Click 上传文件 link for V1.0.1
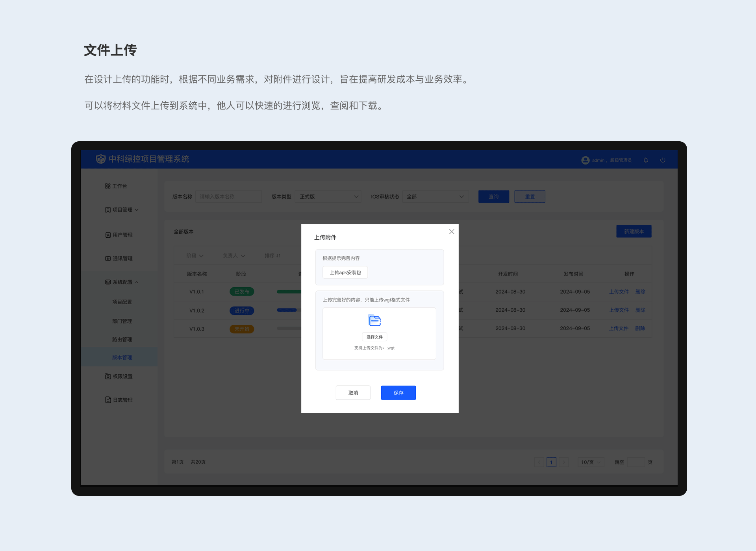This screenshot has height=551, width=756. pyautogui.click(x=619, y=292)
